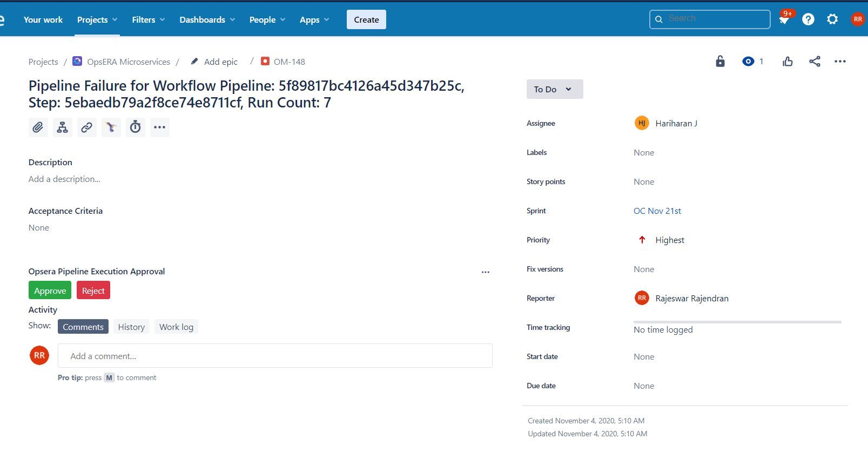Click the Add a comment box
The width and height of the screenshot is (868, 459).
[275, 356]
